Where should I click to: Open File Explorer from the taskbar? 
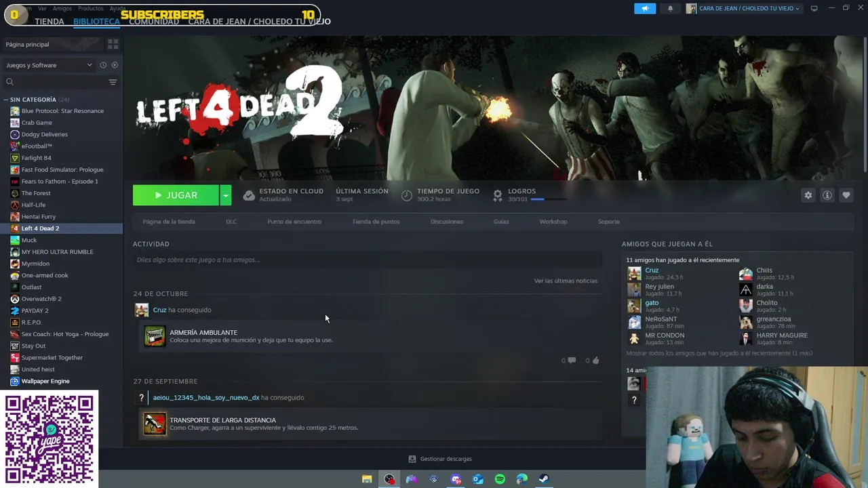coord(367,479)
